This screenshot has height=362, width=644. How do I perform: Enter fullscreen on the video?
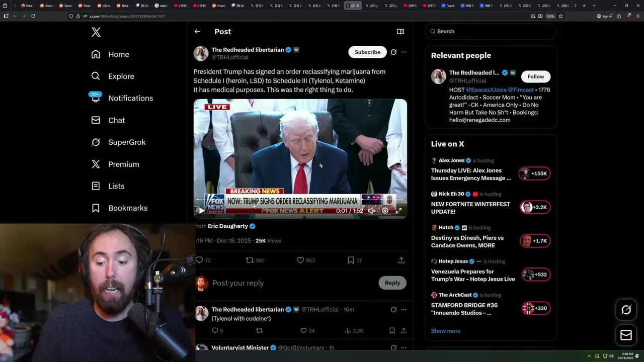(398, 211)
